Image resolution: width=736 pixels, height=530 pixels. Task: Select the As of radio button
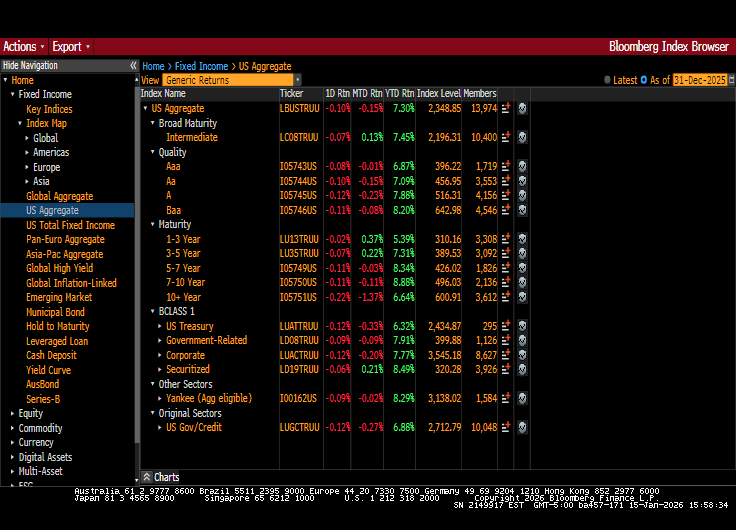pos(644,80)
